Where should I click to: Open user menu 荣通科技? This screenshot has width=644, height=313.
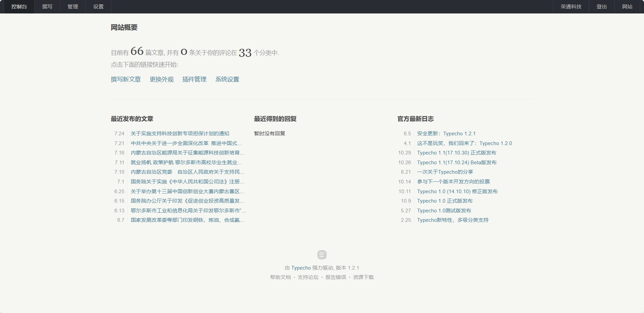[x=571, y=6]
